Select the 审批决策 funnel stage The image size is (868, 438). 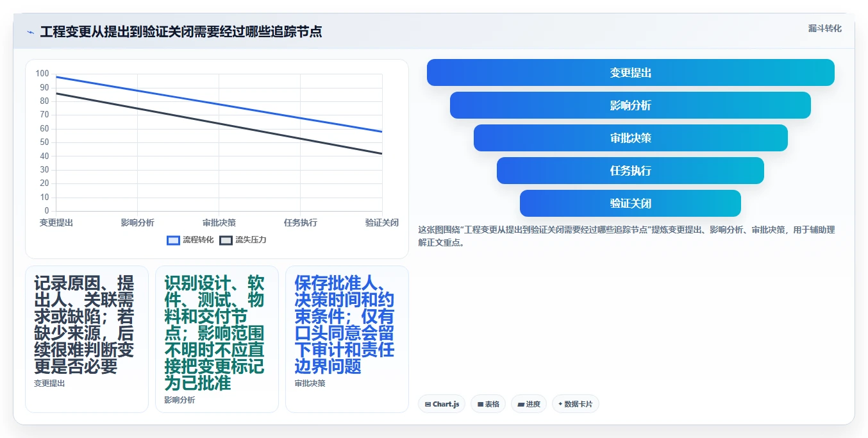(x=631, y=138)
